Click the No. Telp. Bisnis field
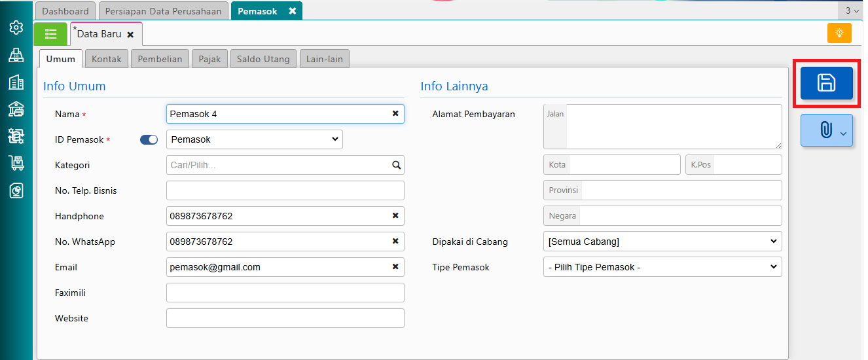The height and width of the screenshot is (360, 868). [x=285, y=190]
